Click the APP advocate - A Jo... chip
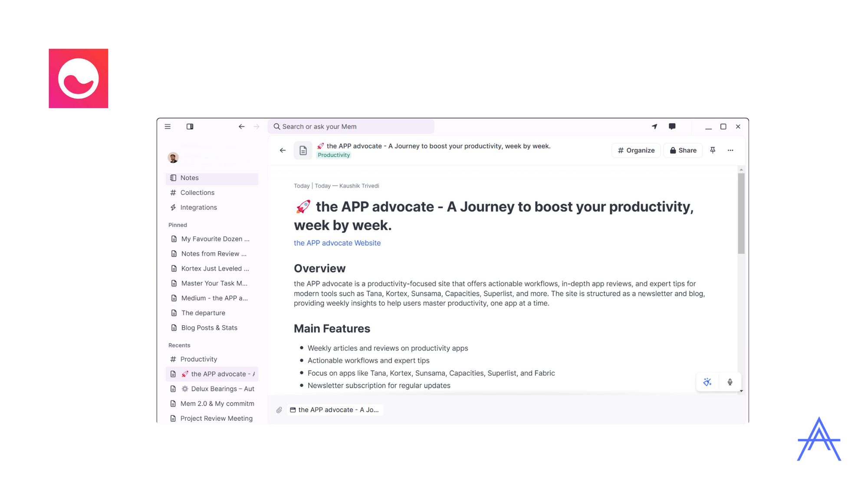Image resolution: width=868 pixels, height=488 pixels. 335,410
